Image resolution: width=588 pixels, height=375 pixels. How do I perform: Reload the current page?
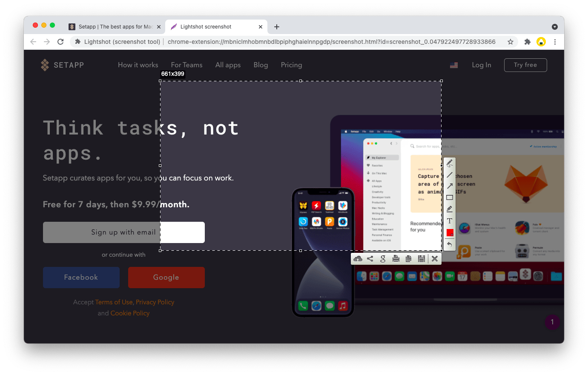[x=60, y=42]
